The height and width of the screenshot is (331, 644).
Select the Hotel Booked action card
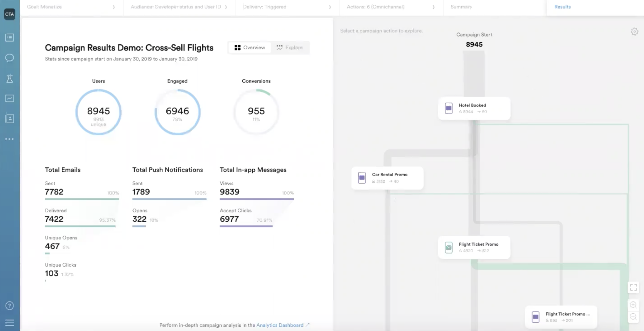click(x=474, y=108)
